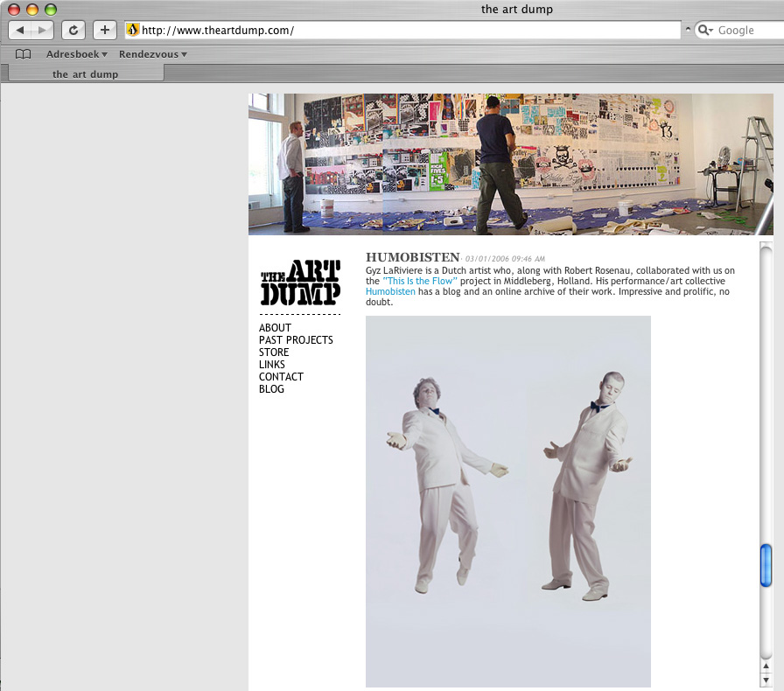784x691 pixels.
Task: Click the blue content scrollbar thumb
Action: pos(766,565)
